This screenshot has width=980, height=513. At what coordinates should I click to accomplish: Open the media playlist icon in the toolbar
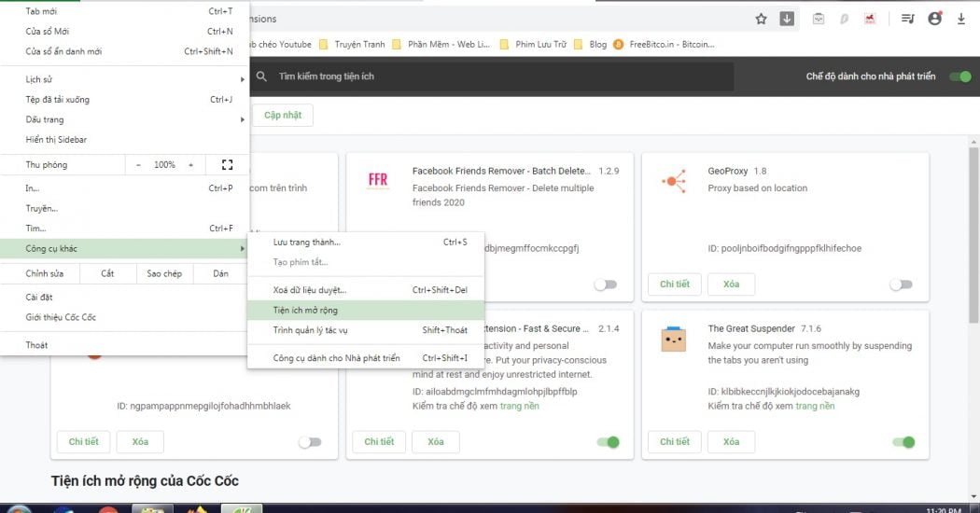(907, 19)
